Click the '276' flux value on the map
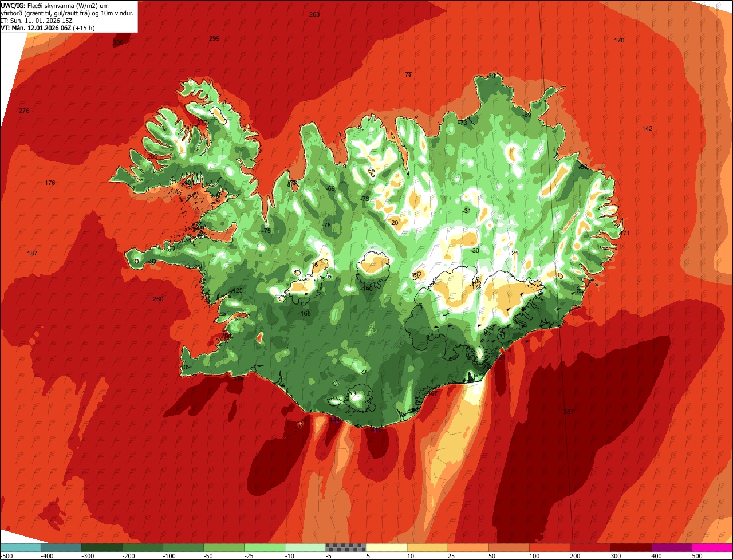Image resolution: width=733 pixels, height=560 pixels. coord(24,111)
